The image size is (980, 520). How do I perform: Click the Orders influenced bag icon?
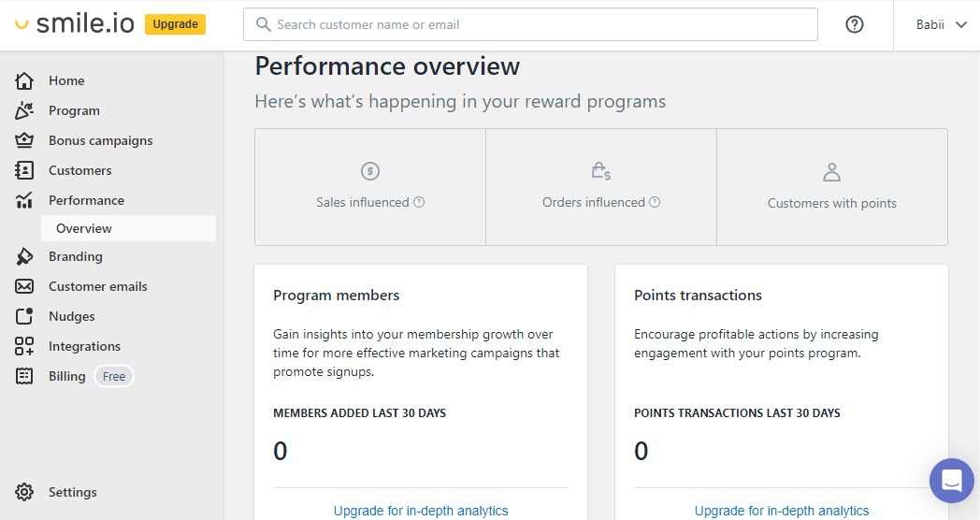click(x=601, y=170)
